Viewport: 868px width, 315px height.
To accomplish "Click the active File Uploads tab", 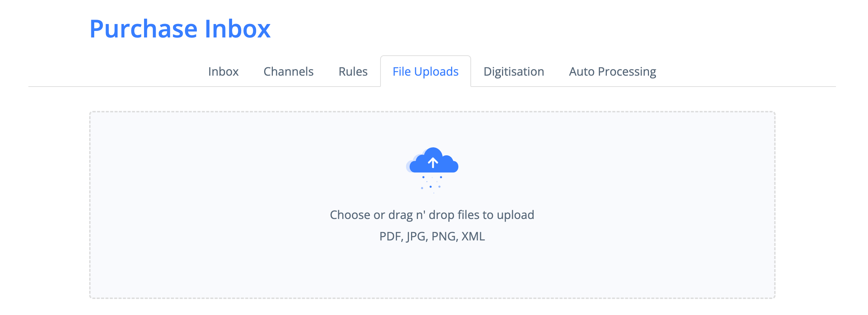I will point(425,72).
